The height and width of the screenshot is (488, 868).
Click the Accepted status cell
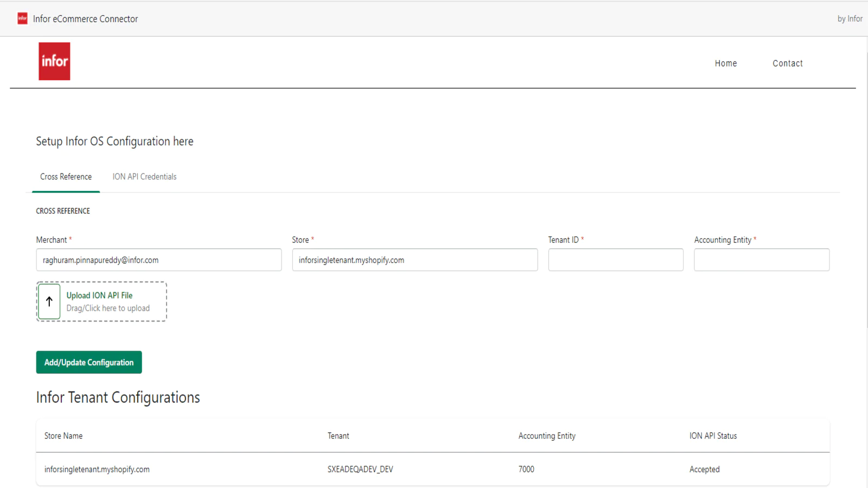705,470
